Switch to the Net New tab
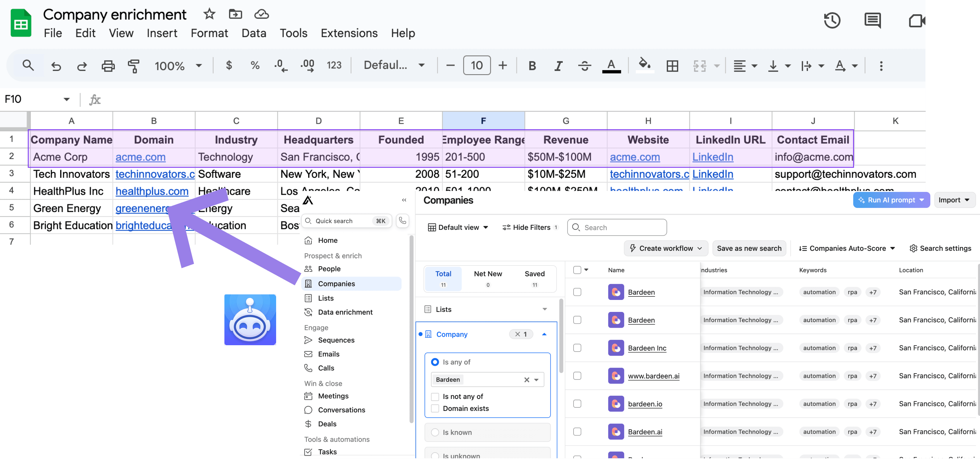Screen dimensions: 980x474 click(x=488, y=279)
